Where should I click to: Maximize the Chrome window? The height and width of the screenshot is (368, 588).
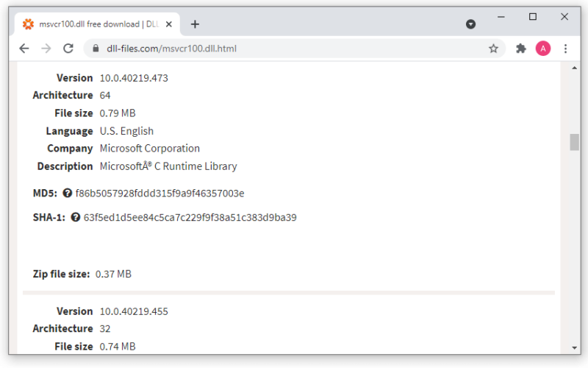point(533,17)
